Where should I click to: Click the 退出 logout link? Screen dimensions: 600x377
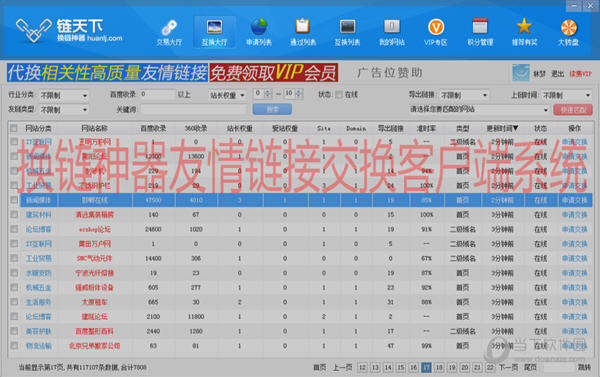(x=557, y=74)
